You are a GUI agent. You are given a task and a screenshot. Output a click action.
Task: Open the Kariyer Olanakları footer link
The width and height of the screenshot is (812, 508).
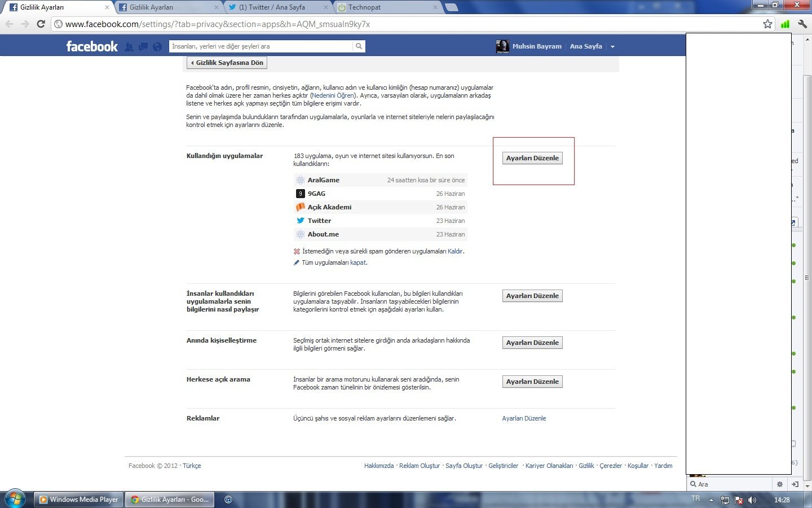pos(549,466)
